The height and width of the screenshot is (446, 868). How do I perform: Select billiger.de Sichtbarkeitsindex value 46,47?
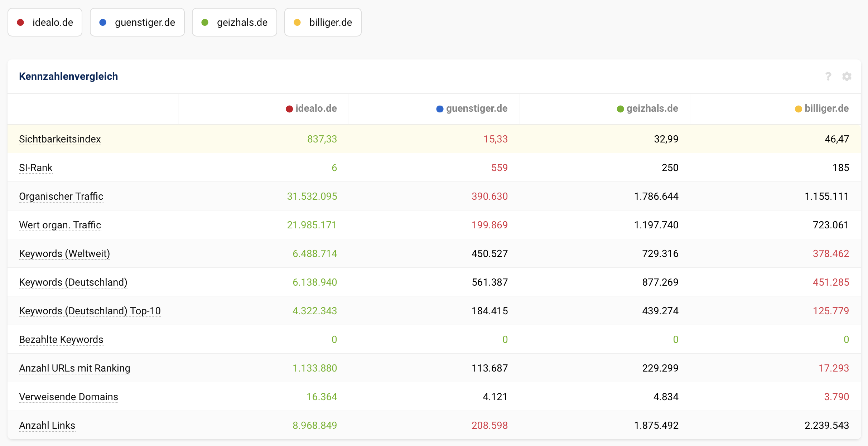click(837, 139)
